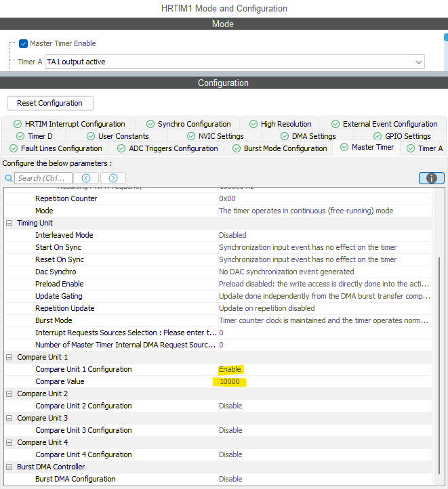This screenshot has height=489, width=448.
Task: Select the Repetition Counter value 0x00
Action: (227, 198)
